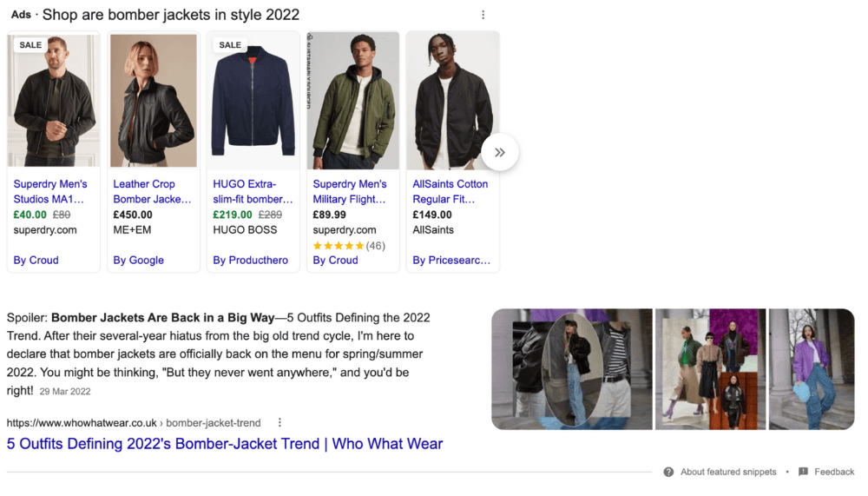This screenshot has height=496, width=868.
Task: Click the By Producthero link
Action: (250, 260)
